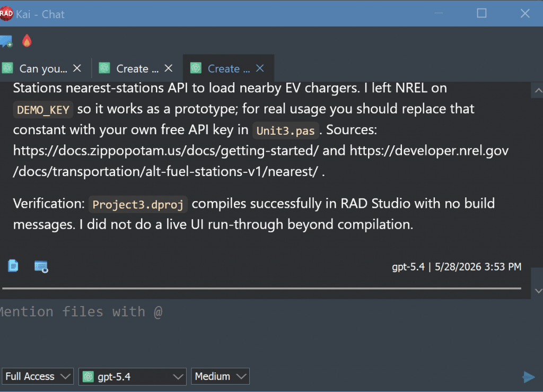Close the Kai - Chat window
Screen dimensions: 543x392
[525, 13]
